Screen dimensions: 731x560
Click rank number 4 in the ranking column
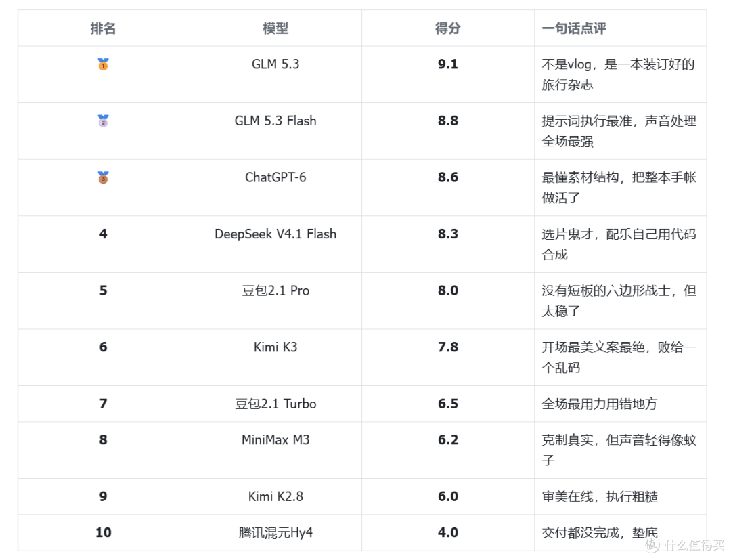(x=103, y=234)
